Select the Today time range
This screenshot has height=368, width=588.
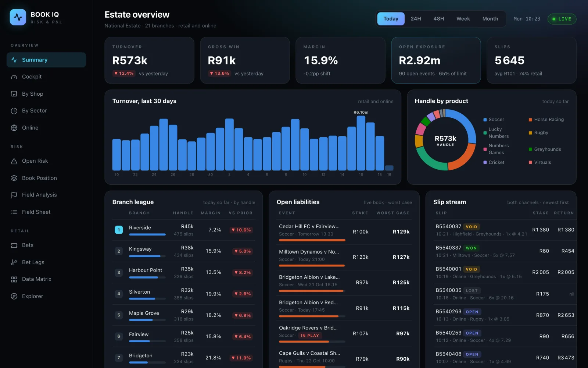[x=391, y=19]
